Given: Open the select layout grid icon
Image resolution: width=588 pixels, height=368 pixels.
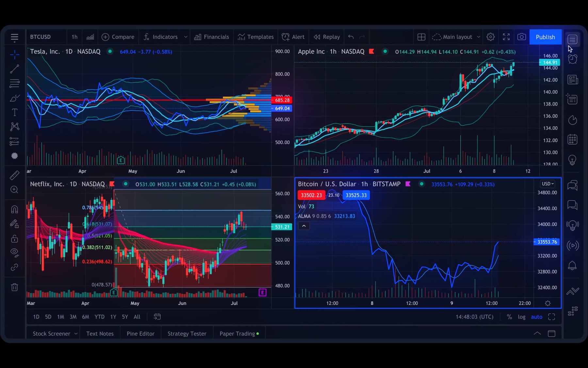Looking at the screenshot, I should tap(421, 37).
